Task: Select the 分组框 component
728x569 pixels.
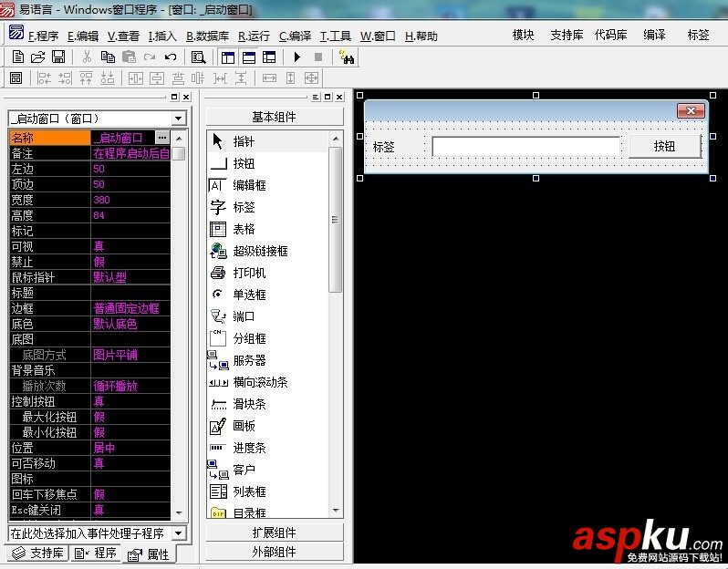Action: 268,338
